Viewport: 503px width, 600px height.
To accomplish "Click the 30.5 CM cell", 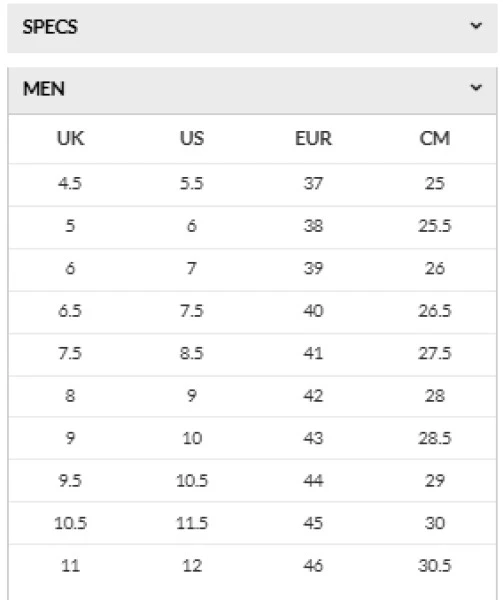I will point(435,566).
